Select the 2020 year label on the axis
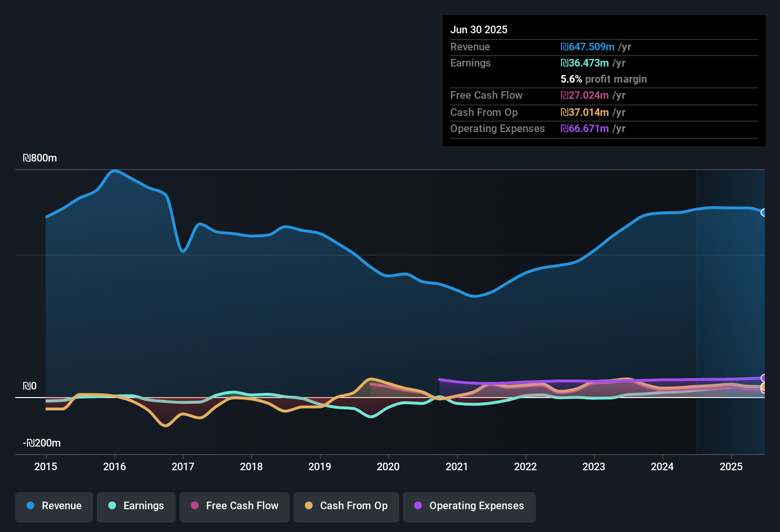This screenshot has width=780, height=532. (x=389, y=467)
